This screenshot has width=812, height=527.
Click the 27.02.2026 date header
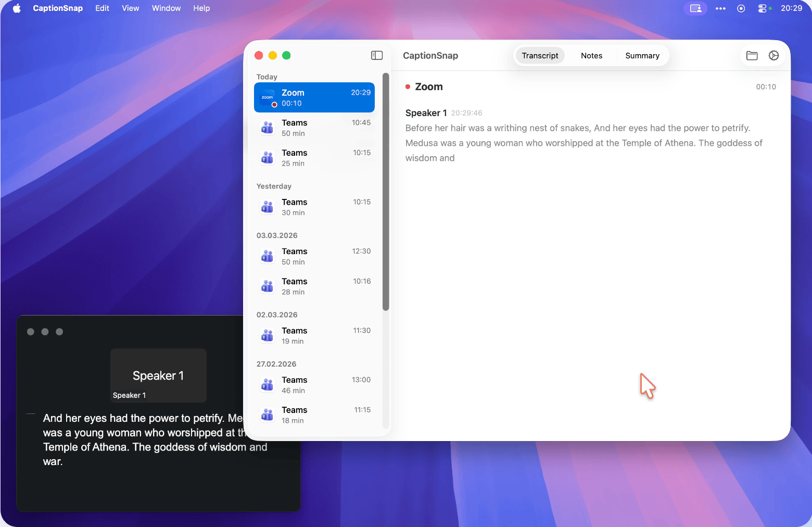[x=276, y=364]
